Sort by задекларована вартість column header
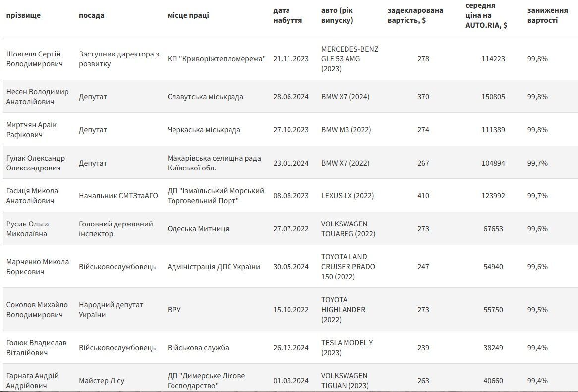This screenshot has height=392, width=578. [415, 15]
